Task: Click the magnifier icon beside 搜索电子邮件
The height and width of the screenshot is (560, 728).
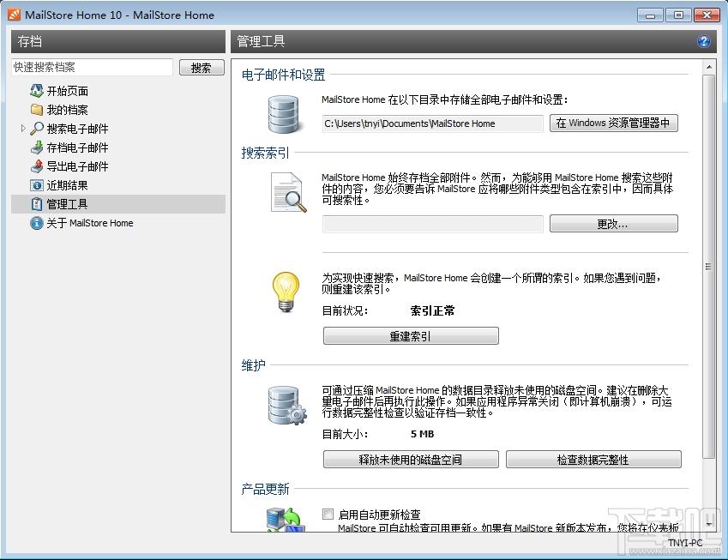Action: (x=37, y=129)
